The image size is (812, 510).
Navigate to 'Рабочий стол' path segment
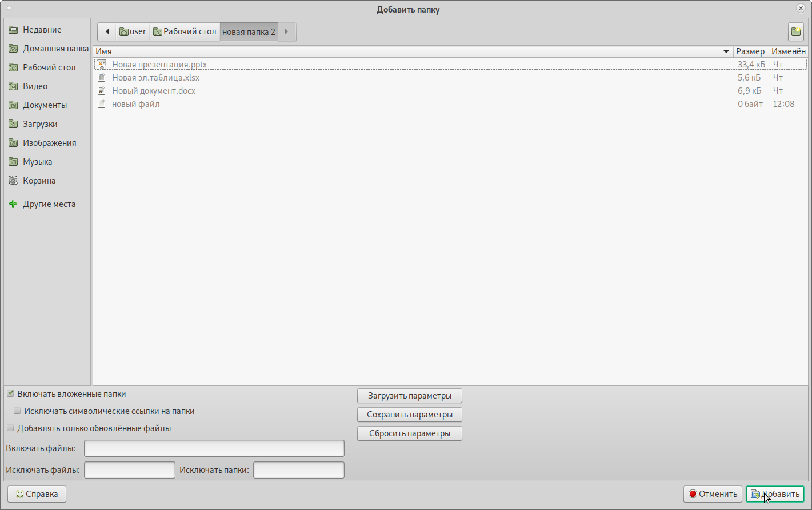pyautogui.click(x=185, y=31)
